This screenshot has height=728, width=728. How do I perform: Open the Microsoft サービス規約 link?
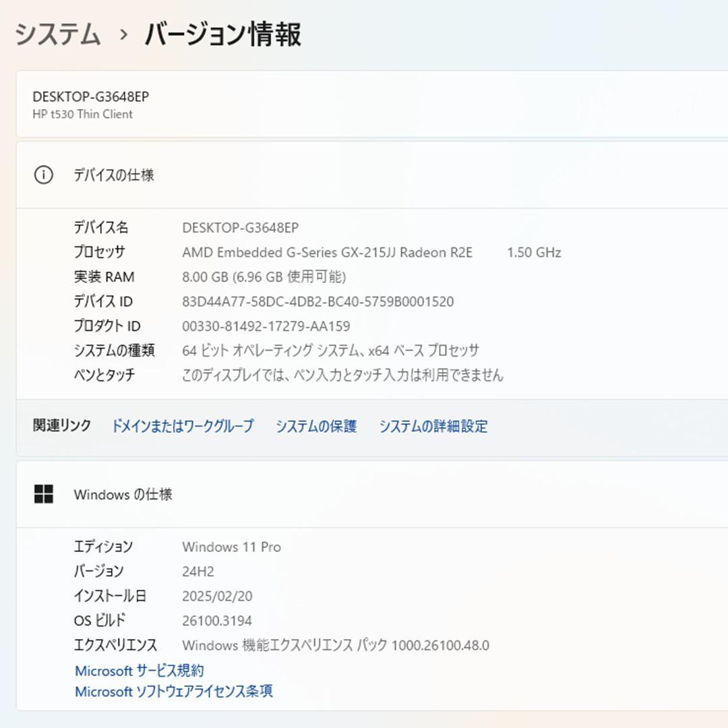click(140, 670)
